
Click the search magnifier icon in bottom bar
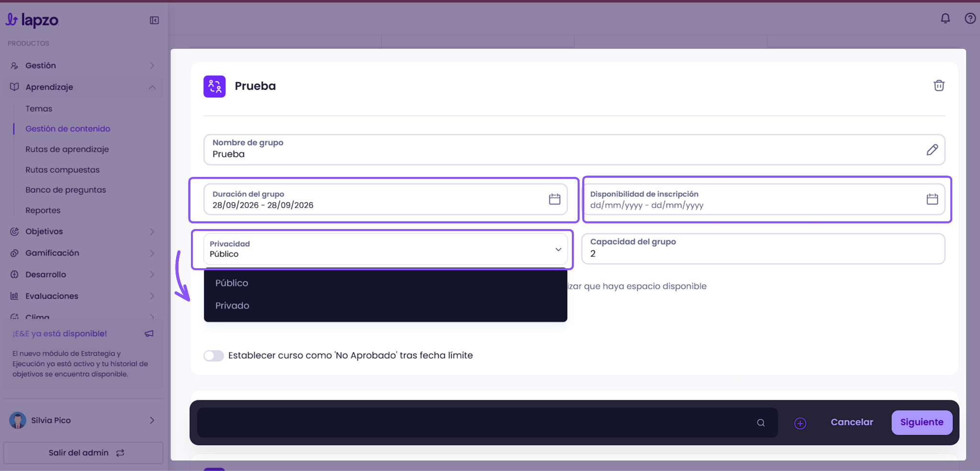click(x=761, y=423)
